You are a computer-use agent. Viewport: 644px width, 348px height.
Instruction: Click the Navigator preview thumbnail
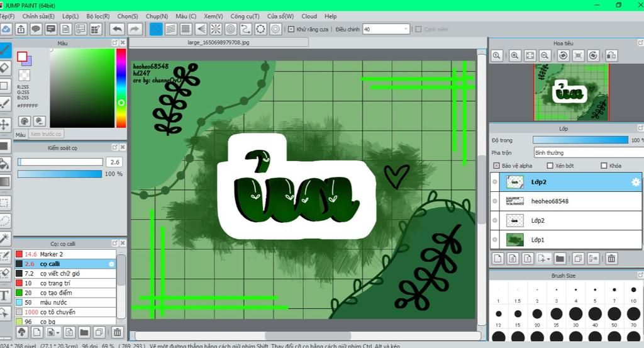click(571, 92)
